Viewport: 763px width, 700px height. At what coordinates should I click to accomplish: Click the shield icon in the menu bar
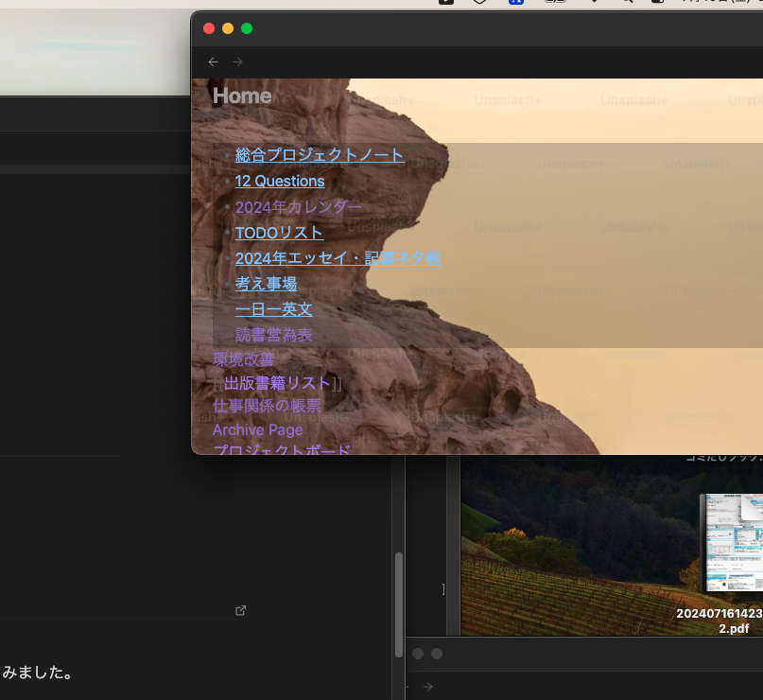coord(477,3)
